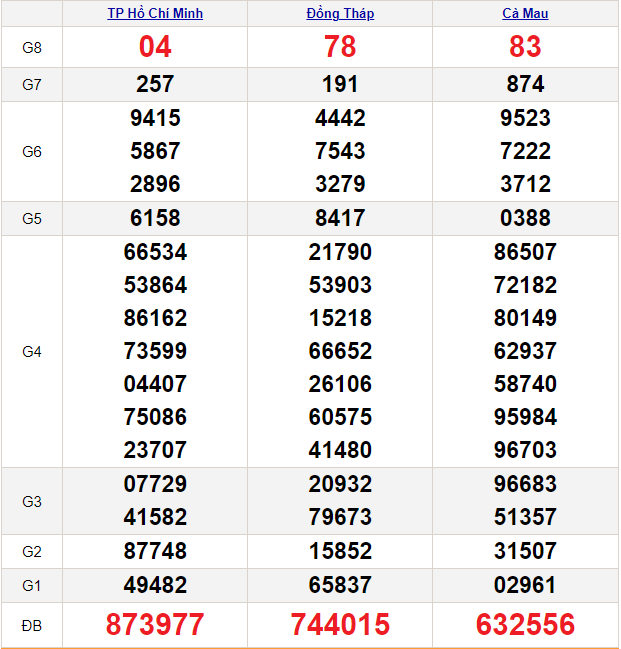This screenshot has height=649, width=621.
Task: Select the red G8 number 04
Action: tap(155, 46)
